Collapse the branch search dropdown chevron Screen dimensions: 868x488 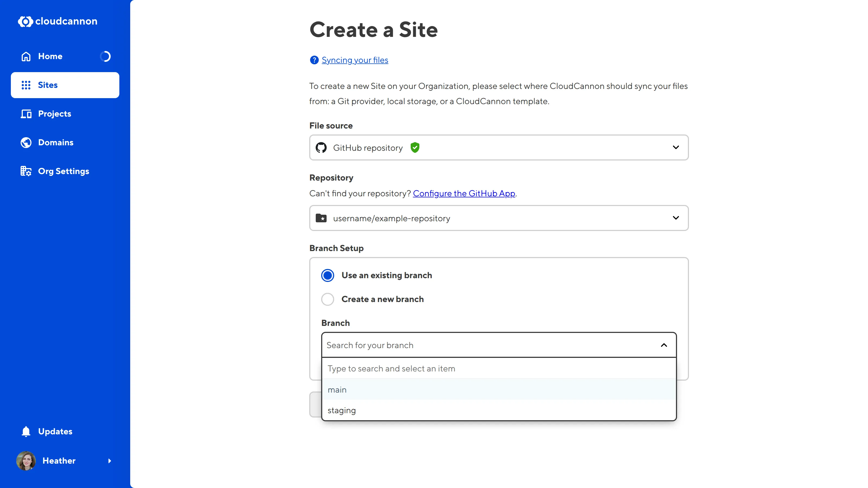663,345
